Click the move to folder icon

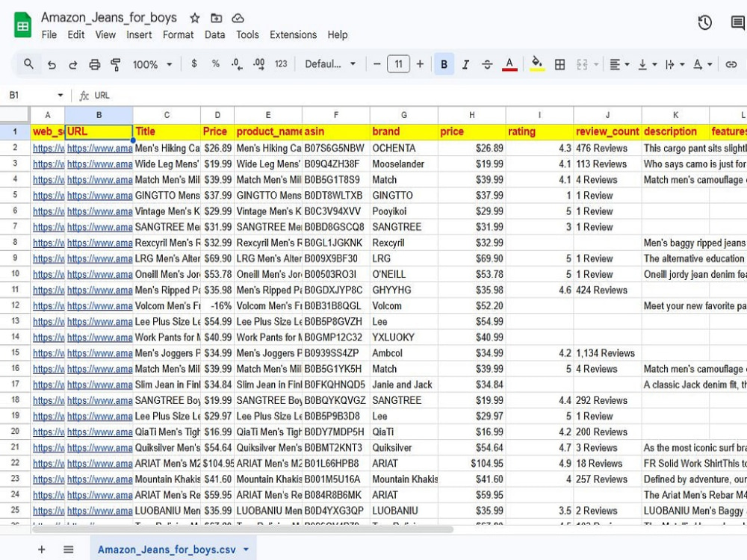click(x=217, y=18)
